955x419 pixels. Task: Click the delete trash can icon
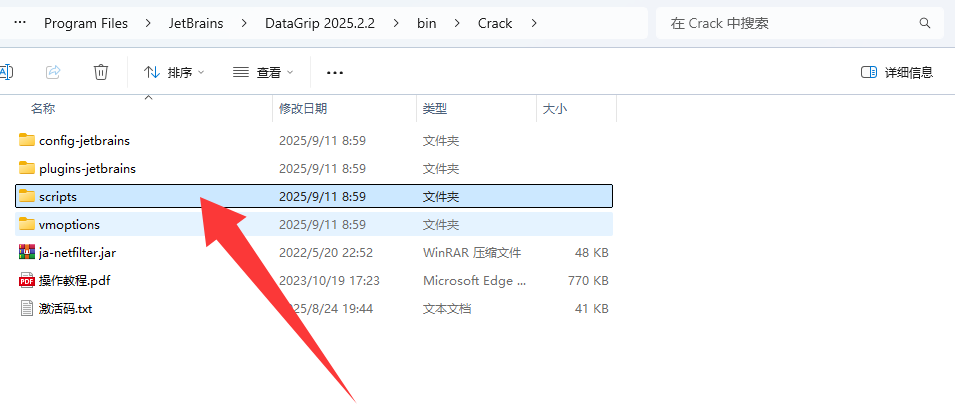coord(100,72)
